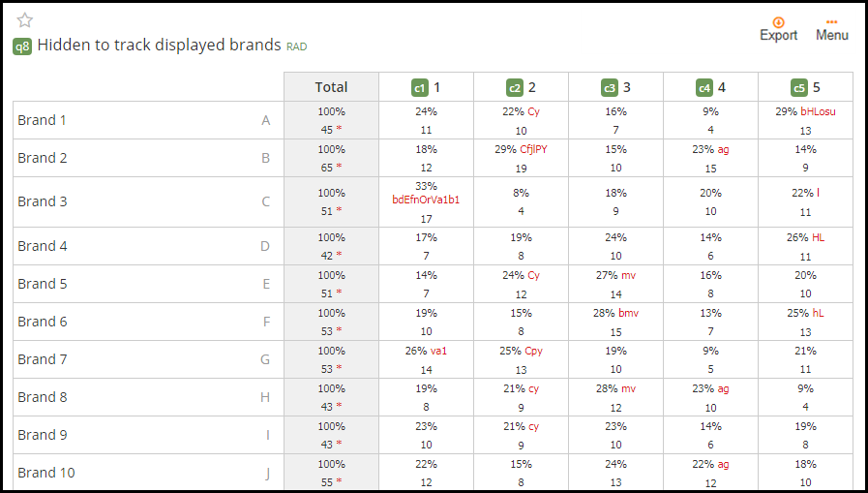This screenshot has height=493, width=868.
Task: Click the Total column header
Action: point(331,87)
